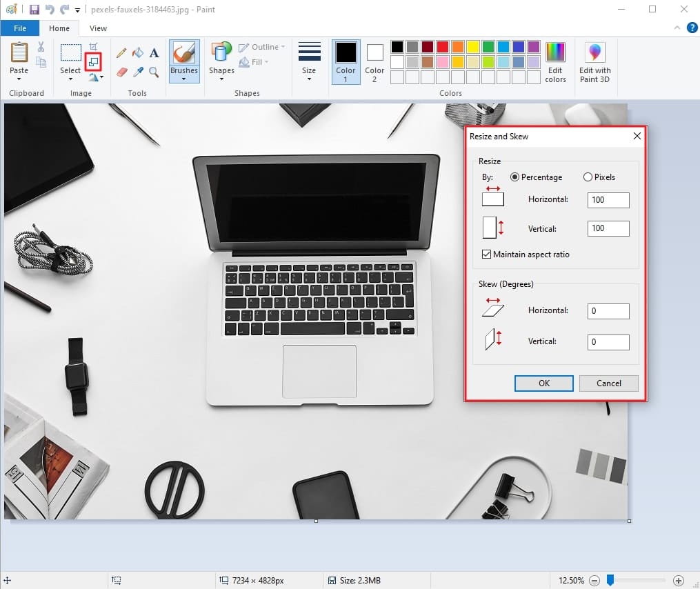Select the Magnifier tool
Image resolution: width=700 pixels, height=589 pixels.
[x=153, y=72]
